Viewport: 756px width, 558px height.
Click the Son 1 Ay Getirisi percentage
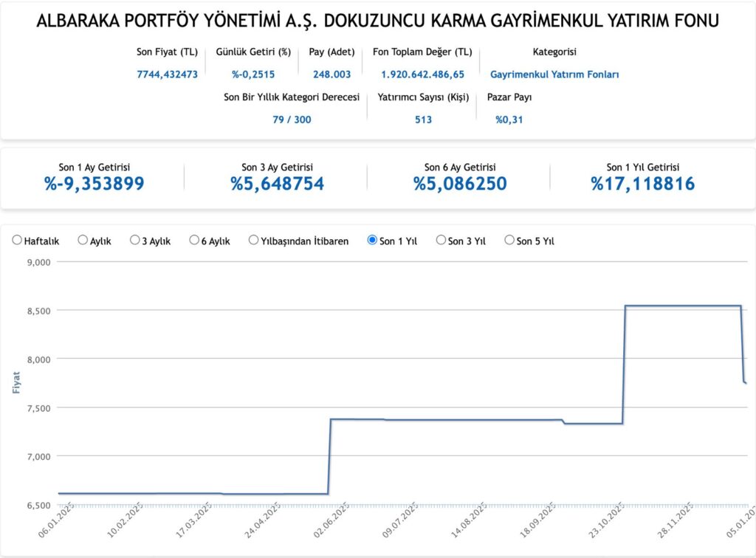pyautogui.click(x=94, y=184)
